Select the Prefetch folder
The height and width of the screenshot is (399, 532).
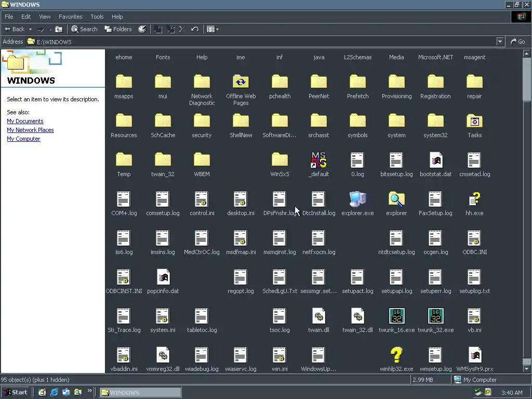(x=357, y=82)
